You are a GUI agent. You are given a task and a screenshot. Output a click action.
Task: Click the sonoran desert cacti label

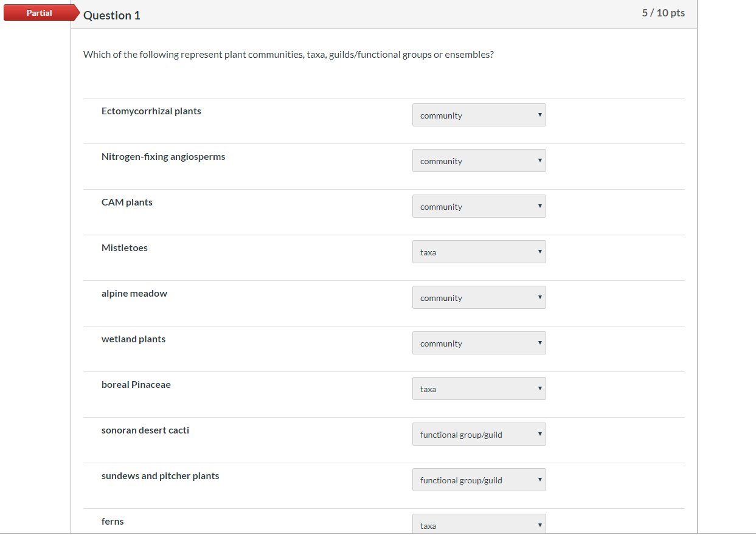[x=145, y=430]
